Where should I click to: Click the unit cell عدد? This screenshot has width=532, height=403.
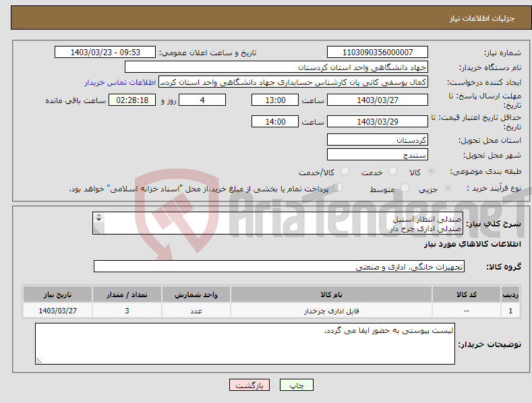click(x=196, y=311)
